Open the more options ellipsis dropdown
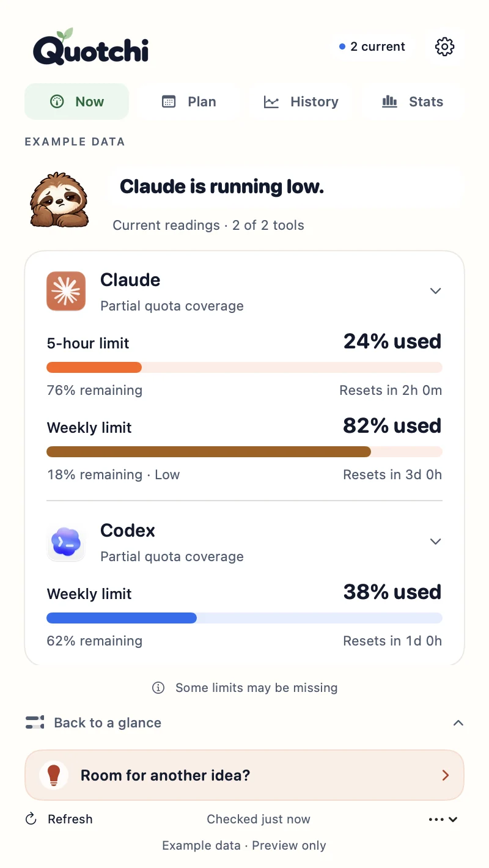This screenshot has width=489, height=868. [x=444, y=819]
